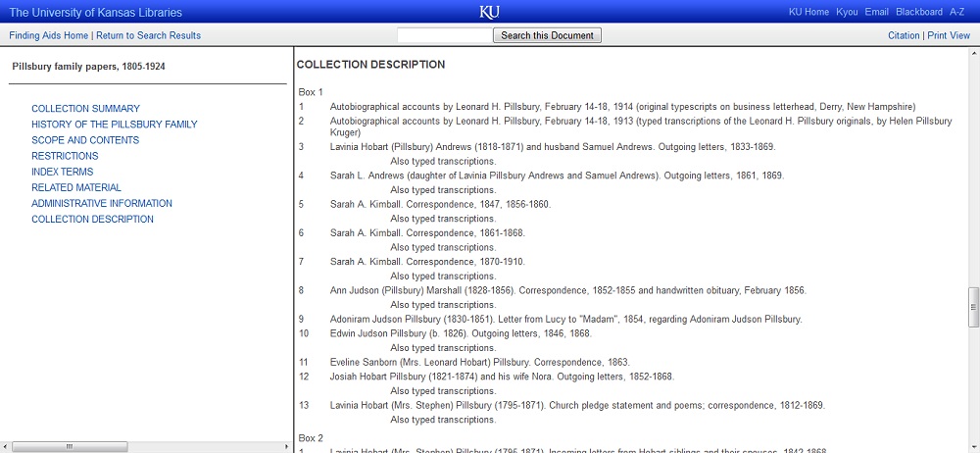Focus the document search text field
Image resolution: width=980 pixels, height=453 pixels.
point(445,35)
